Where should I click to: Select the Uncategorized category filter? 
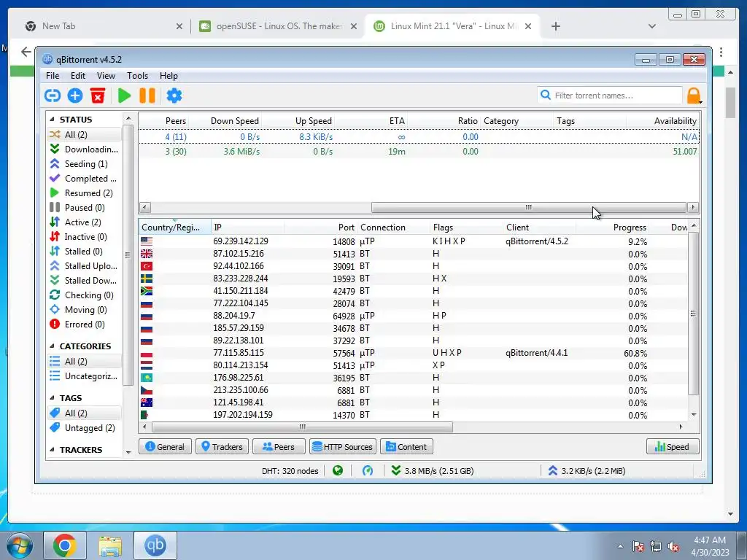(x=85, y=376)
